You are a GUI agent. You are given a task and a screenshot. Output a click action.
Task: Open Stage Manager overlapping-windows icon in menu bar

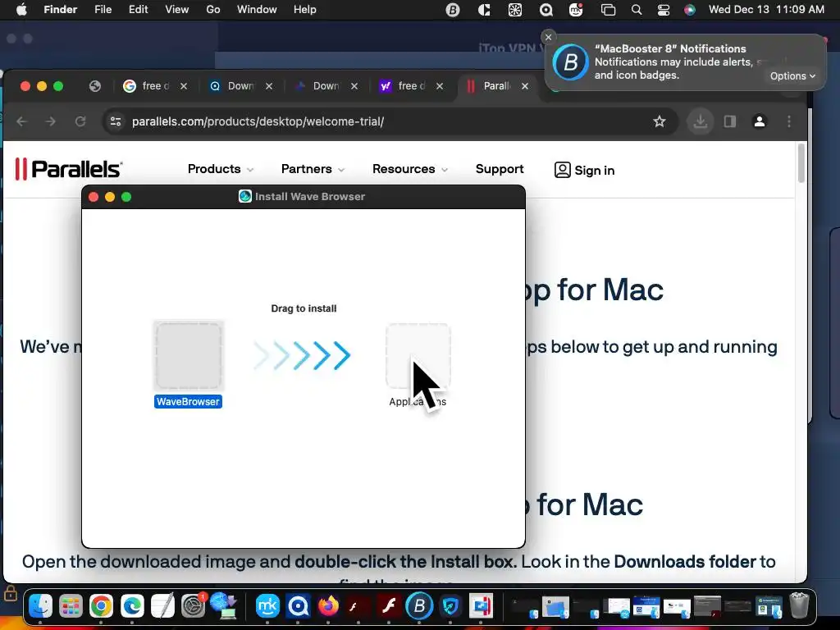click(608, 10)
